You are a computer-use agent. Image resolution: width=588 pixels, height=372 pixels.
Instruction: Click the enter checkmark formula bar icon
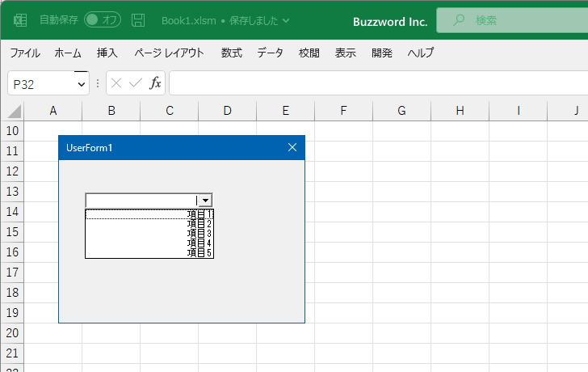click(x=136, y=83)
